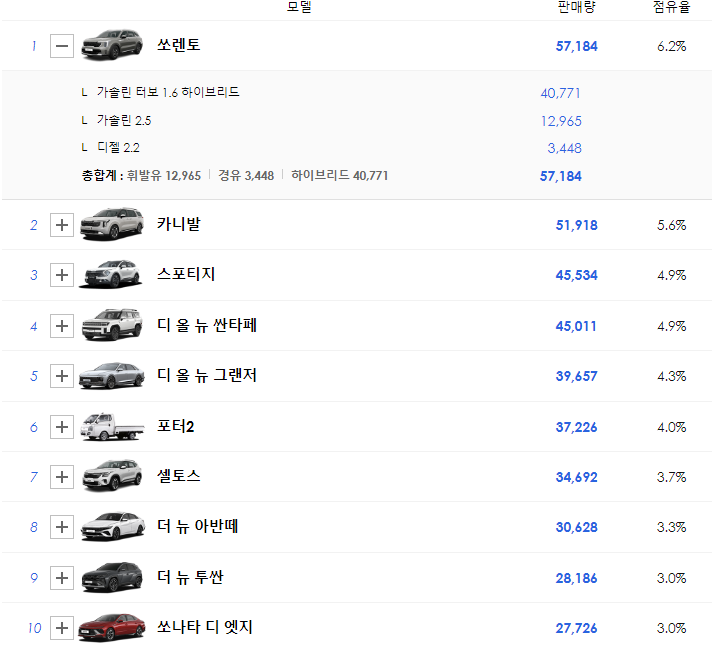Screen dimensions: 720x648
Task: Select the 디젤 2.2 trim
Action: [x=118, y=147]
